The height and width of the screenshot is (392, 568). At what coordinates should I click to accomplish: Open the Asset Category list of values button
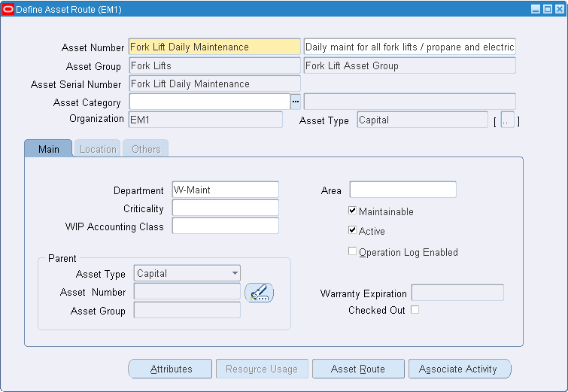pos(296,102)
